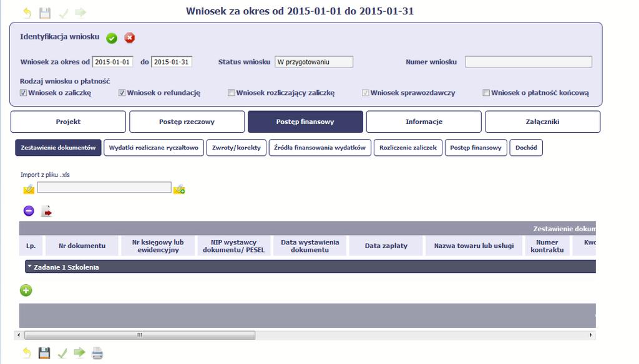639x364 pixels.
Task: Click the Status wniosku field
Action: coord(314,62)
